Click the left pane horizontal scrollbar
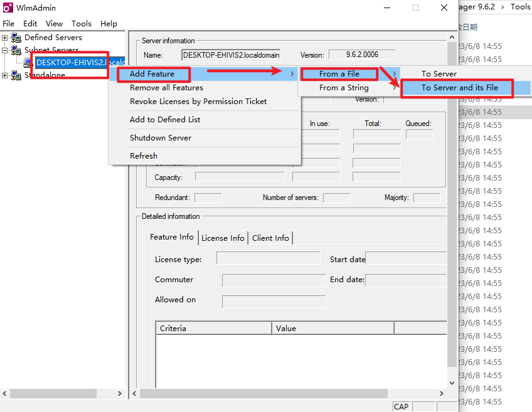Viewport: 532px width, 412px height. pyautogui.click(x=63, y=394)
